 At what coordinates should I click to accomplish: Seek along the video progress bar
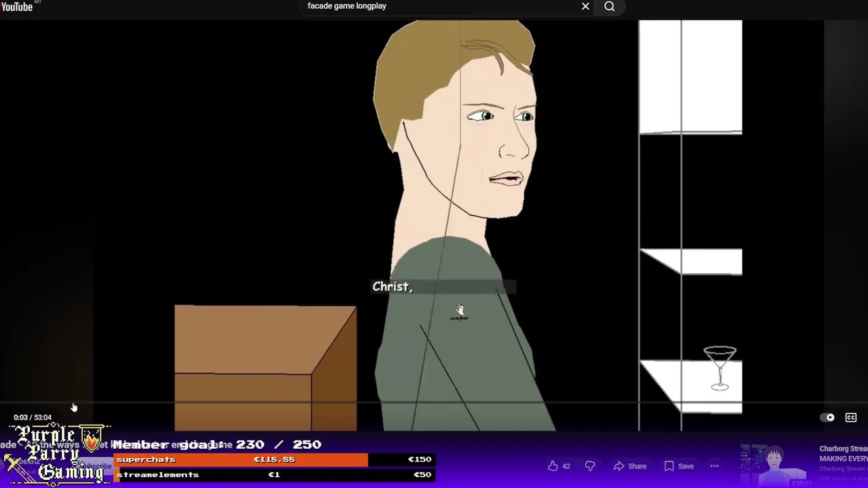tap(434, 403)
